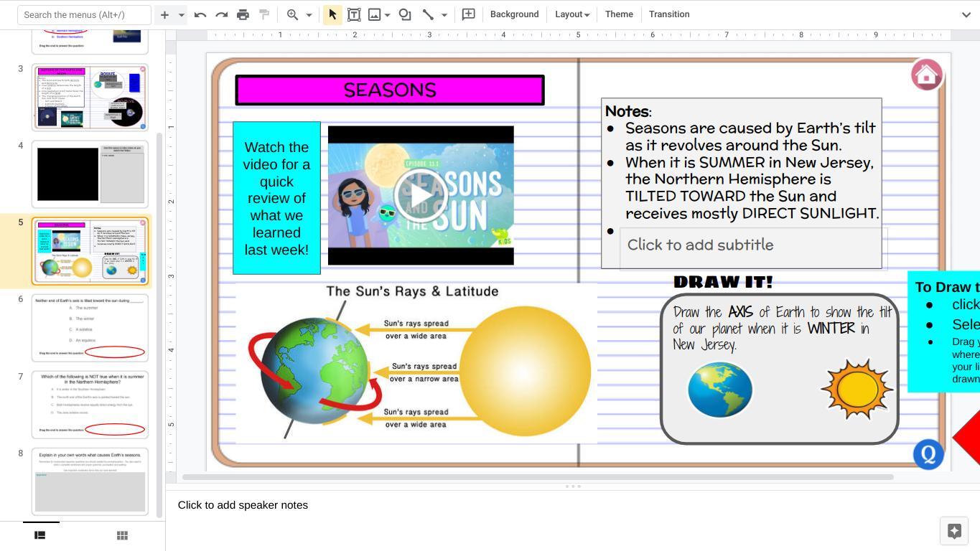Expand the line tool dropdown arrow
Image resolution: width=980 pixels, height=551 pixels.
point(444,14)
